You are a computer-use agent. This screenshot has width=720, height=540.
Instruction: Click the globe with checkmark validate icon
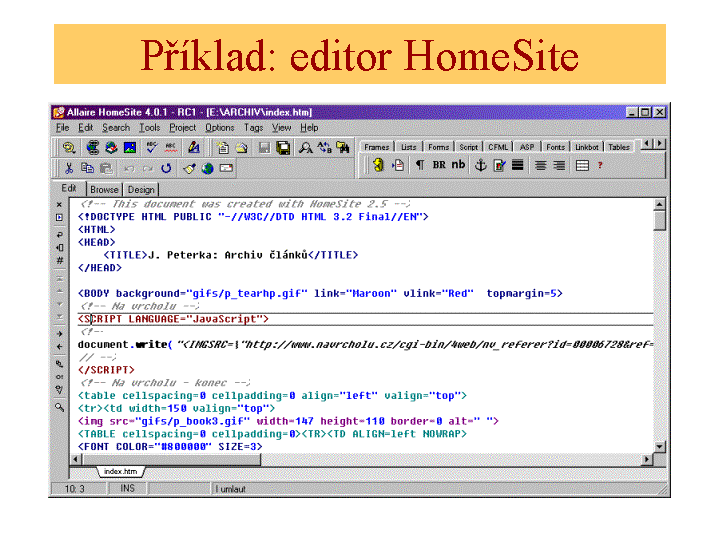pos(111,147)
